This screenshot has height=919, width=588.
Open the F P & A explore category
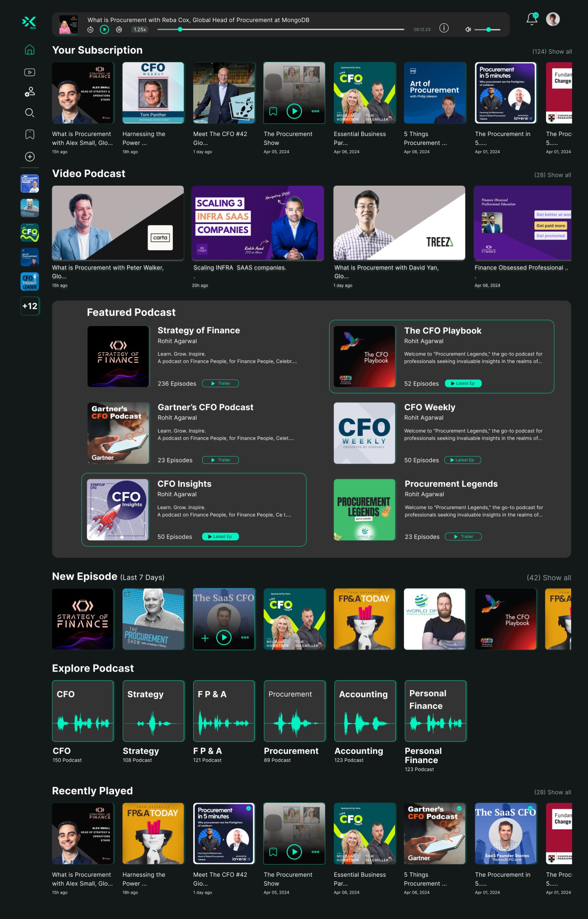224,711
